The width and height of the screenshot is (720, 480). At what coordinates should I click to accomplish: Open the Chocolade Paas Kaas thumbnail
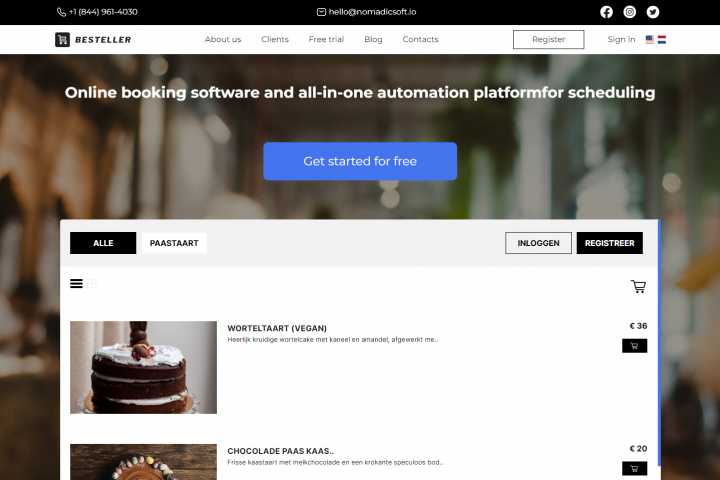(143, 462)
